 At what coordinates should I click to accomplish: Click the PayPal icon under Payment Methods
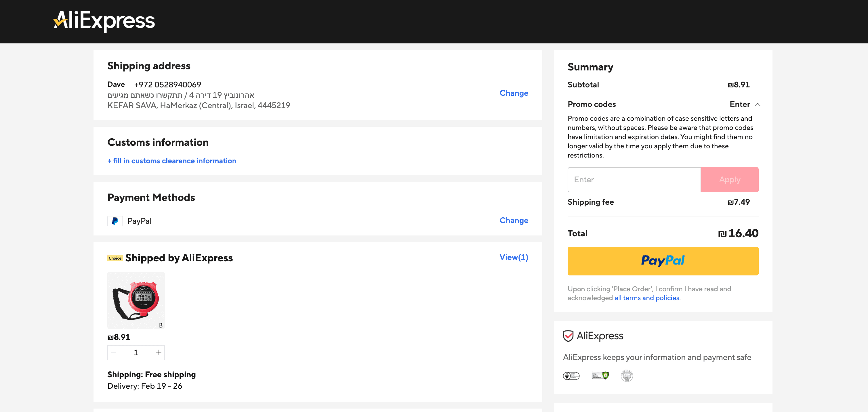[x=115, y=221]
